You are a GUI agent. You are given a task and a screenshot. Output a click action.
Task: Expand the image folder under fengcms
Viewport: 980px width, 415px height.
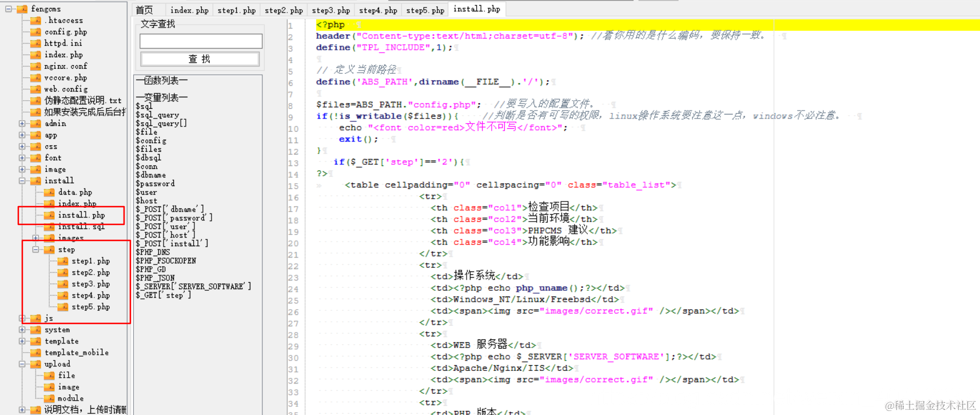(22, 169)
